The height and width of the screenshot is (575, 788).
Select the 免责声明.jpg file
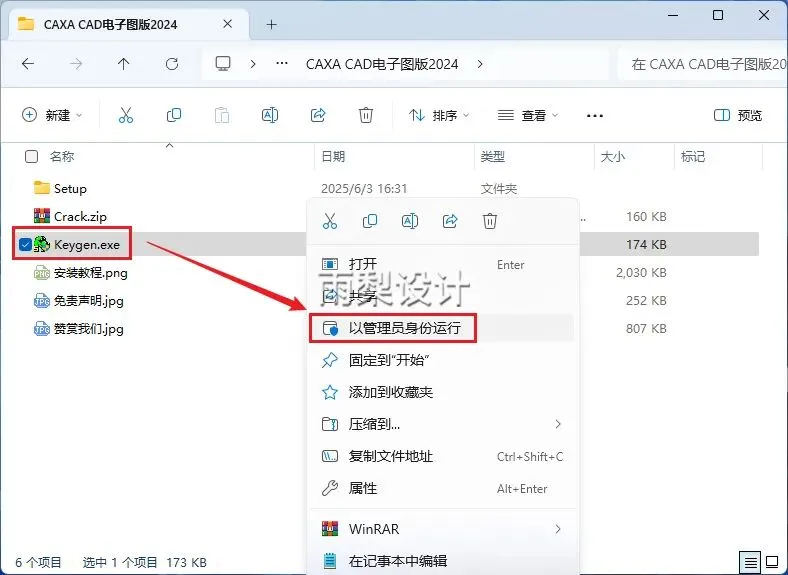tap(78, 301)
